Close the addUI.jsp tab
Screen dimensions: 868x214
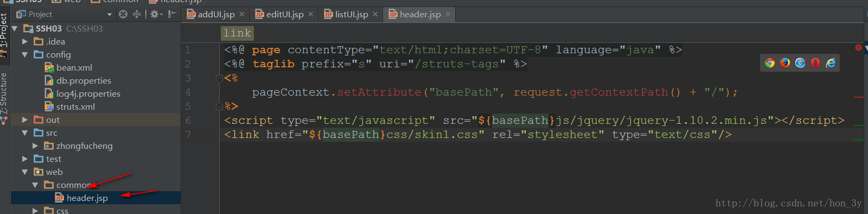[242, 15]
